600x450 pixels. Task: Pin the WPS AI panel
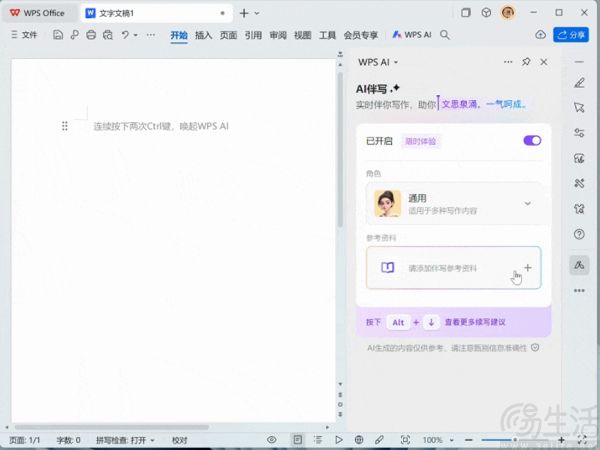[x=526, y=62]
